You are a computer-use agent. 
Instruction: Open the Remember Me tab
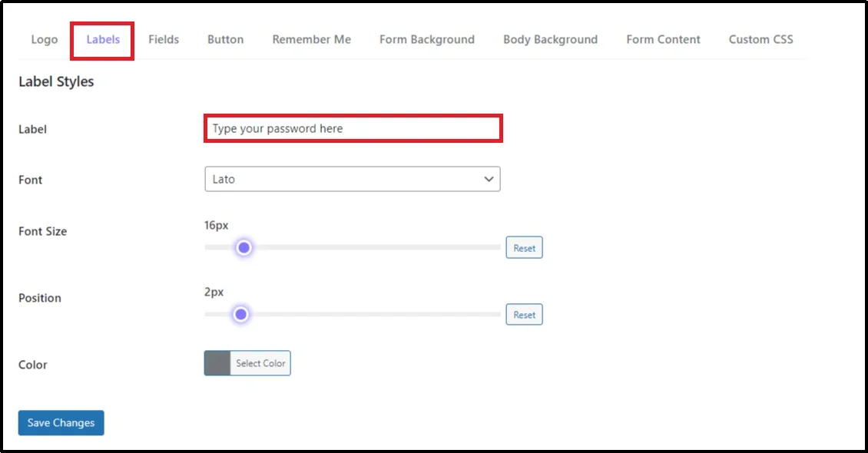[x=311, y=39]
